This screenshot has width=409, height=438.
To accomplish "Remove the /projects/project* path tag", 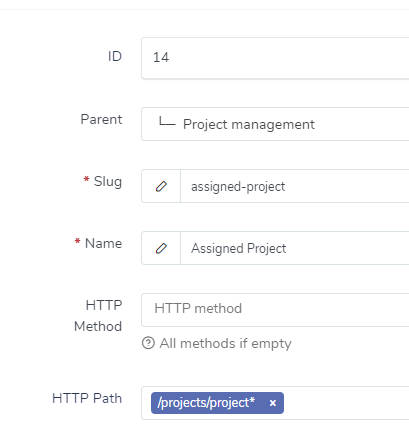I will [x=273, y=403].
